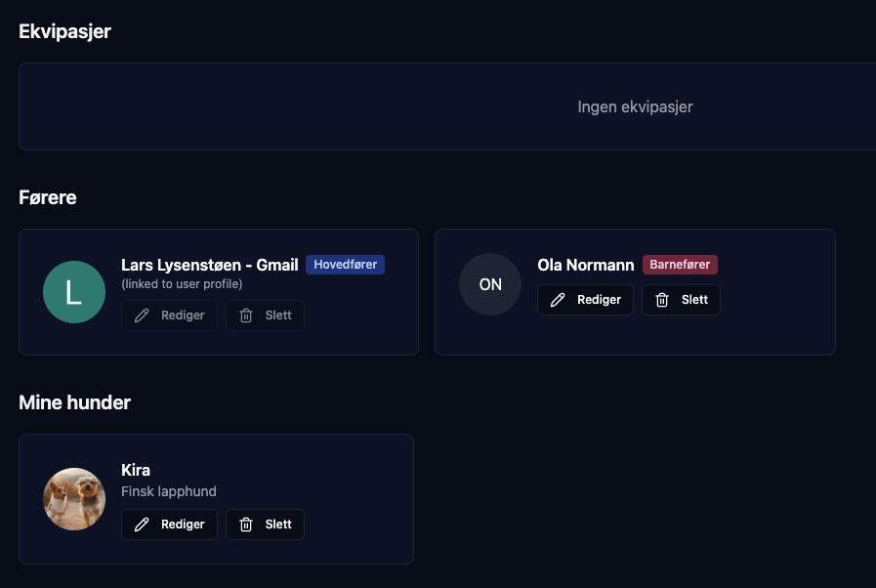
Task: Click the Førere section heading
Action: pos(48,197)
